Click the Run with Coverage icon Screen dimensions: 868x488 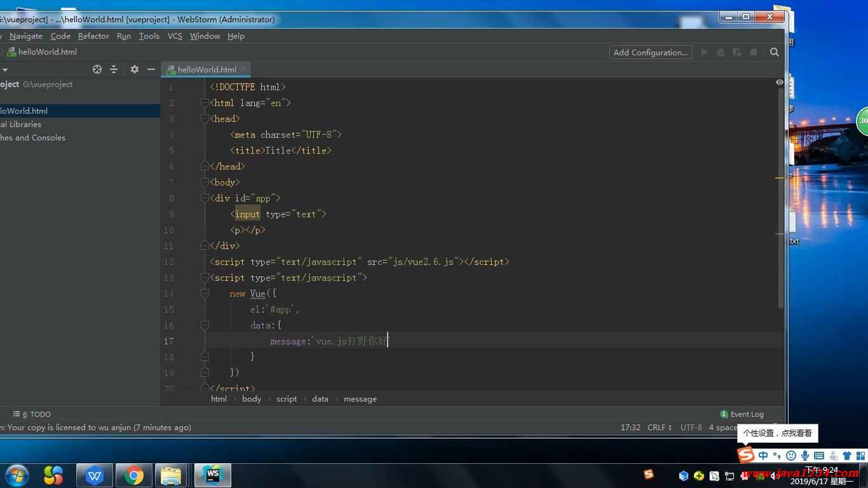[x=737, y=52]
